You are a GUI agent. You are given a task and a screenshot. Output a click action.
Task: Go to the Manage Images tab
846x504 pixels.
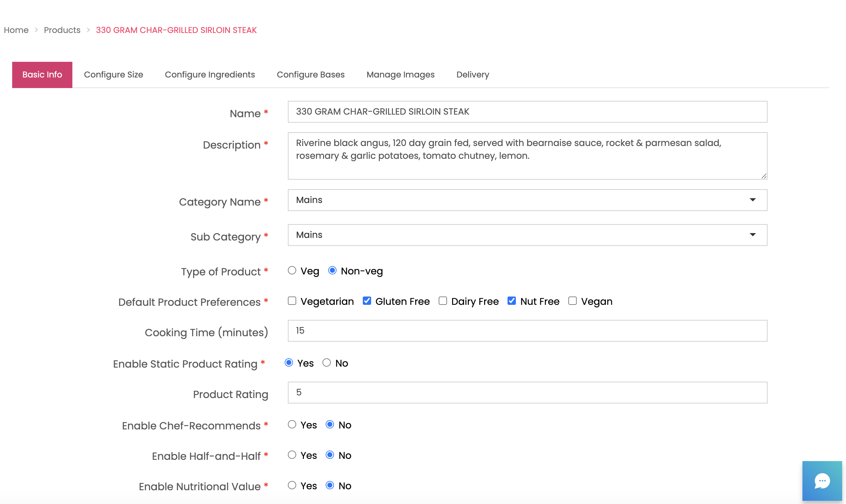pyautogui.click(x=400, y=75)
